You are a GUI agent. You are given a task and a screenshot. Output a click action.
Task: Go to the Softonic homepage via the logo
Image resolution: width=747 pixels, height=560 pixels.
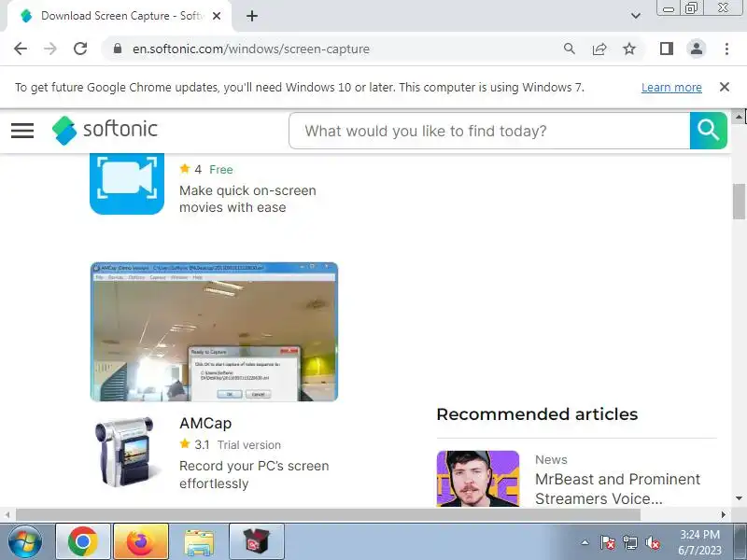pyautogui.click(x=105, y=130)
